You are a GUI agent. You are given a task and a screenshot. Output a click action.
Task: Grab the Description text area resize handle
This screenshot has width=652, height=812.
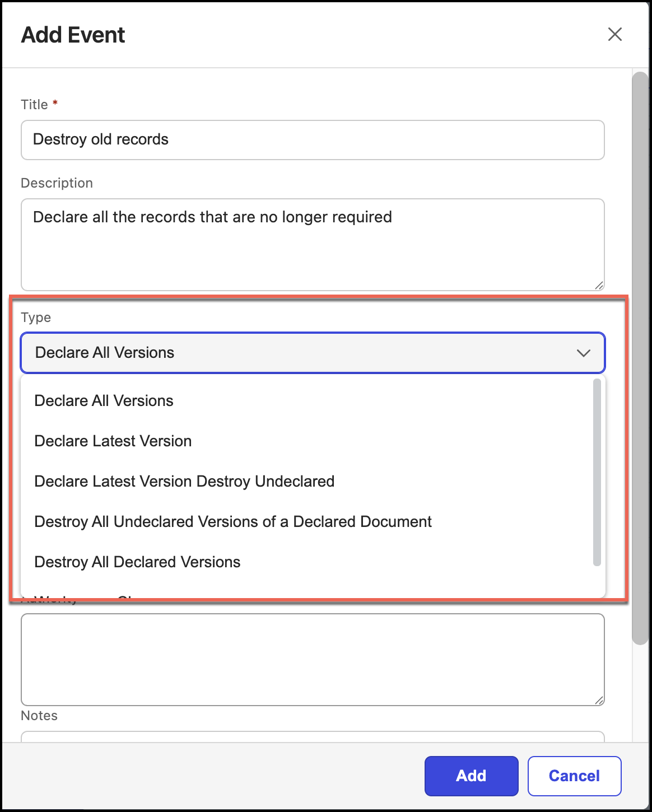pos(599,285)
